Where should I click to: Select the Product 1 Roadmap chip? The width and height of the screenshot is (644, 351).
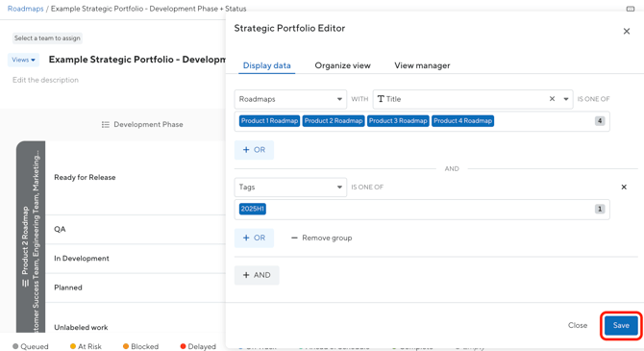tap(269, 121)
